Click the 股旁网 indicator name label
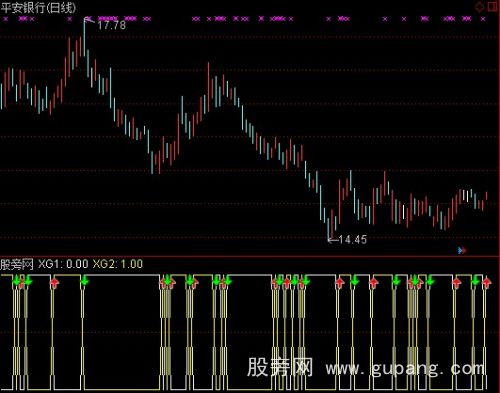This screenshot has width=500, height=393. point(17,264)
